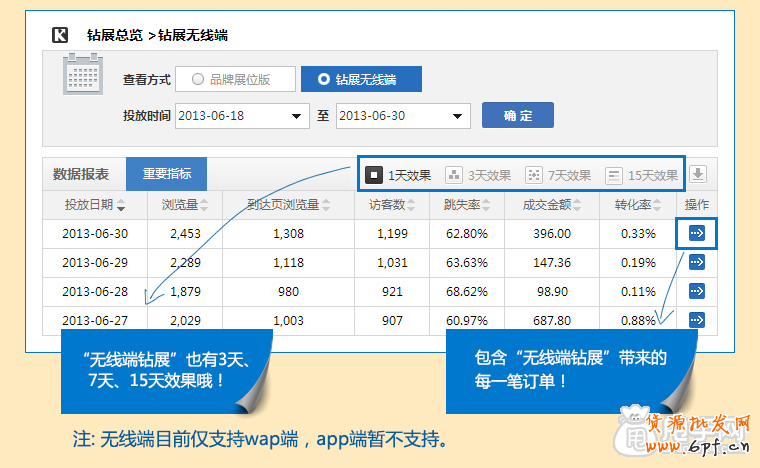Click 访客数 value 921

[392, 292]
